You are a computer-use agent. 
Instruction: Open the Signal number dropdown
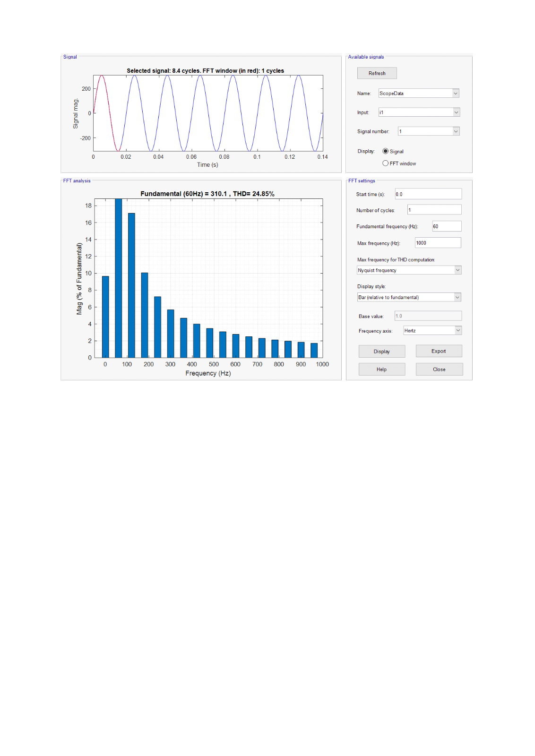429,131
